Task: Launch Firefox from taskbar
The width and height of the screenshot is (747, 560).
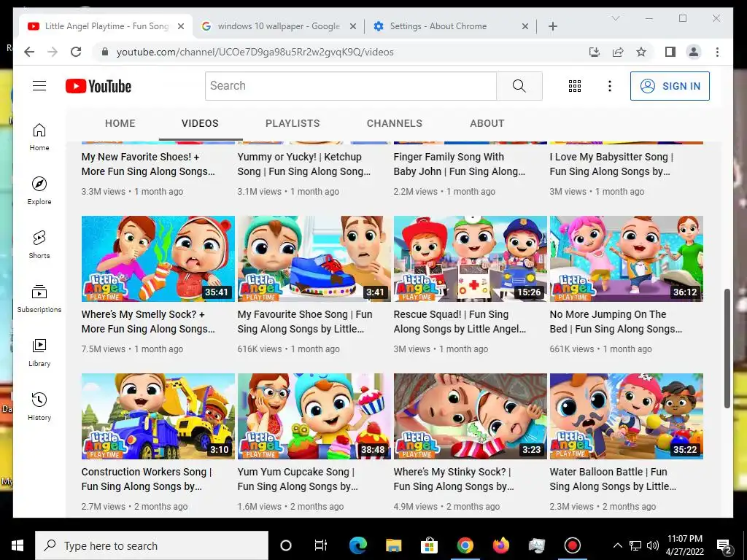Action: pyautogui.click(x=500, y=545)
